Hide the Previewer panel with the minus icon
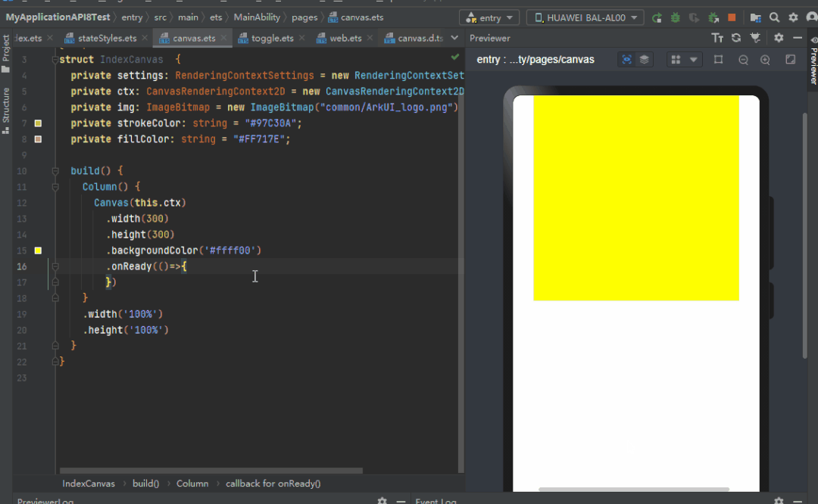 click(797, 38)
